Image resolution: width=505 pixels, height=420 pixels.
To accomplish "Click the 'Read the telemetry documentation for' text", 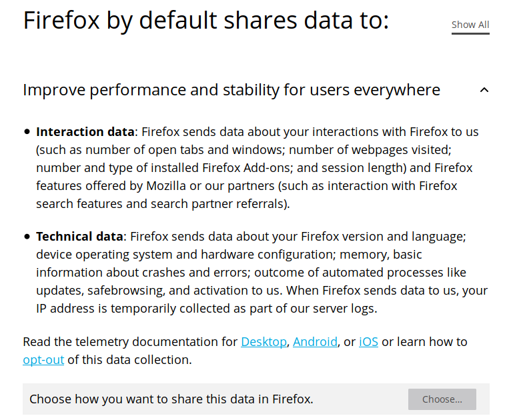I will point(130,342).
